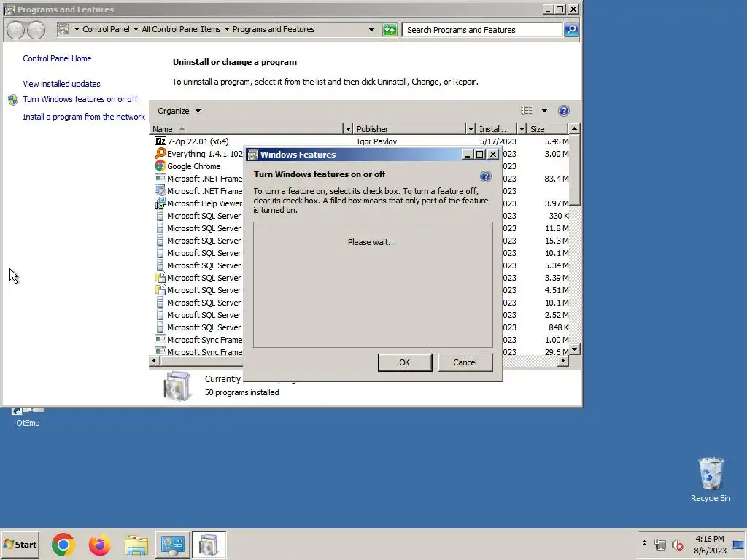Expand the view options dropdown arrow
Screen dimensions: 747x560
544,111
